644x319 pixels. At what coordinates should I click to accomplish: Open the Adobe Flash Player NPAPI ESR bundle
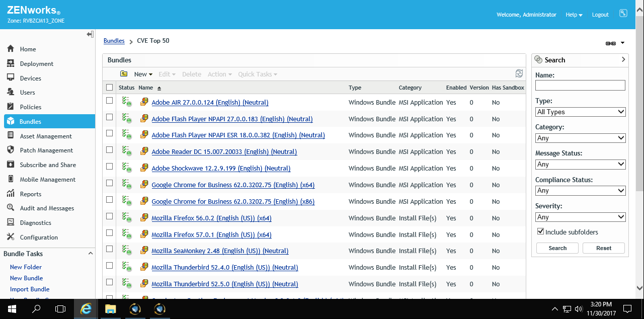pyautogui.click(x=238, y=135)
